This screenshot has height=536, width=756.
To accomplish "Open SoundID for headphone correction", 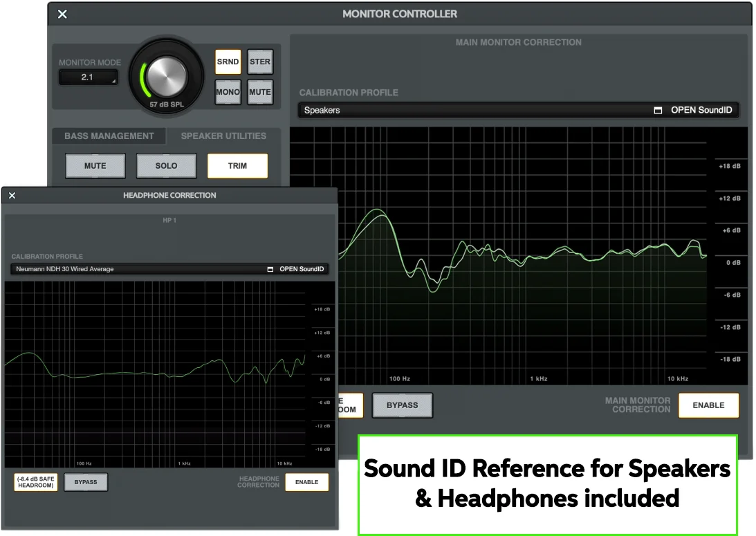I will tap(302, 269).
